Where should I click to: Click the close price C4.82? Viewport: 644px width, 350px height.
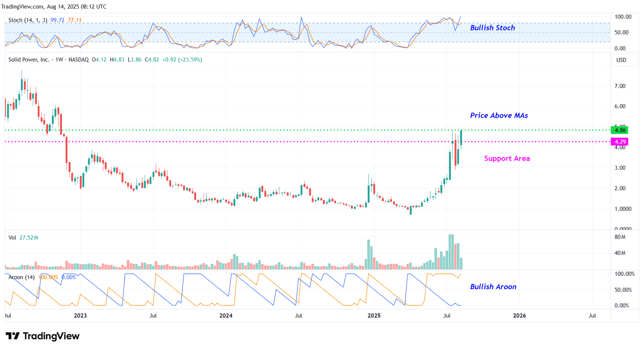tap(152, 60)
